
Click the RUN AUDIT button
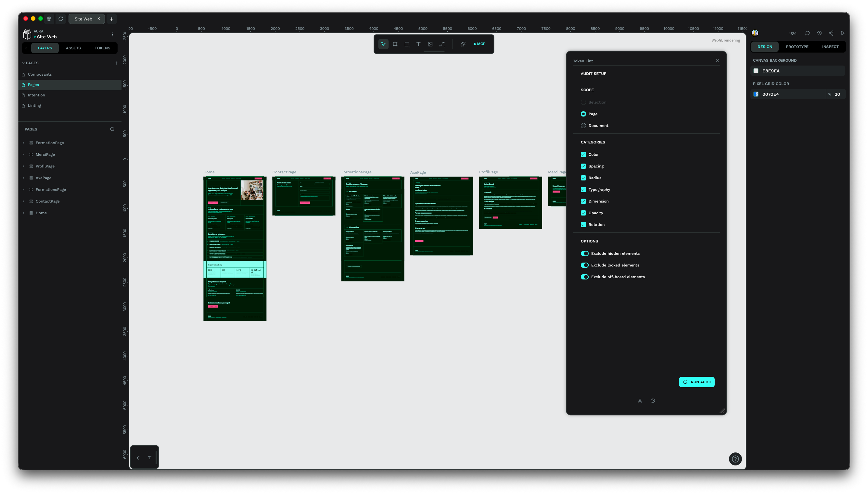click(x=696, y=382)
